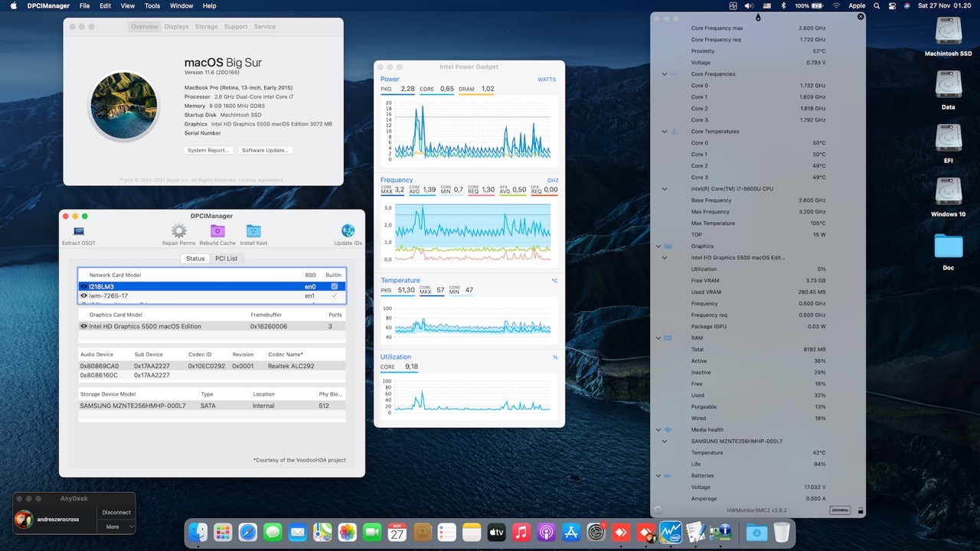Viewport: 980px width, 551px height.
Task: Open Music app in the Dock
Action: (x=521, y=532)
